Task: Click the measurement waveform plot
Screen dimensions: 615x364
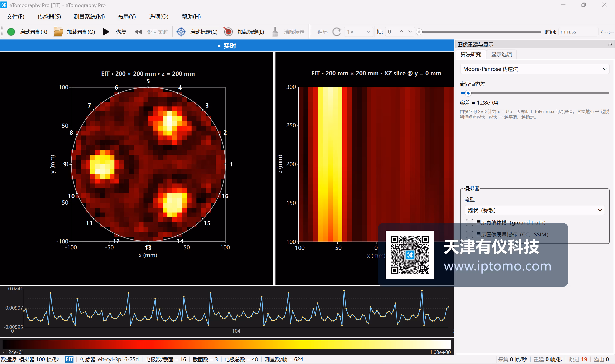Action: pos(236,308)
